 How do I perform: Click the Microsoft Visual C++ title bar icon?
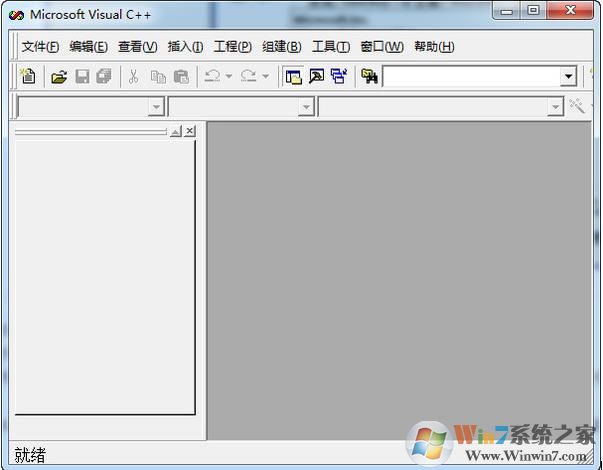coord(16,15)
